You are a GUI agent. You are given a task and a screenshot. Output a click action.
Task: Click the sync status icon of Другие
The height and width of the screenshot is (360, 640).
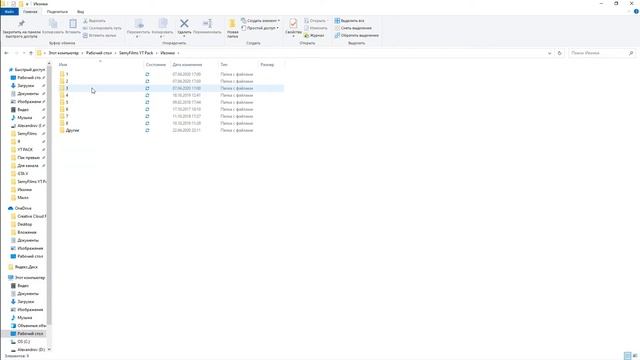(x=147, y=130)
